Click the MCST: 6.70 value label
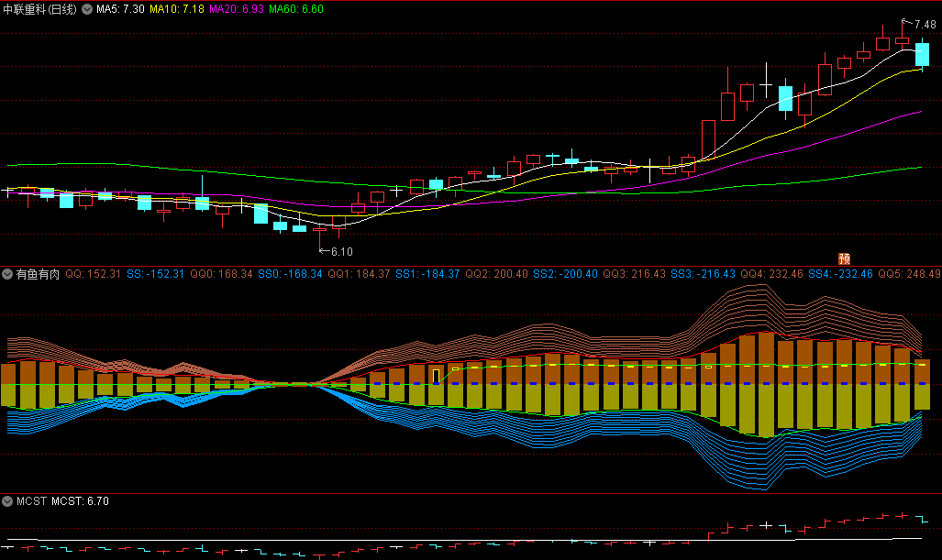The height and width of the screenshot is (560, 942). point(80,501)
